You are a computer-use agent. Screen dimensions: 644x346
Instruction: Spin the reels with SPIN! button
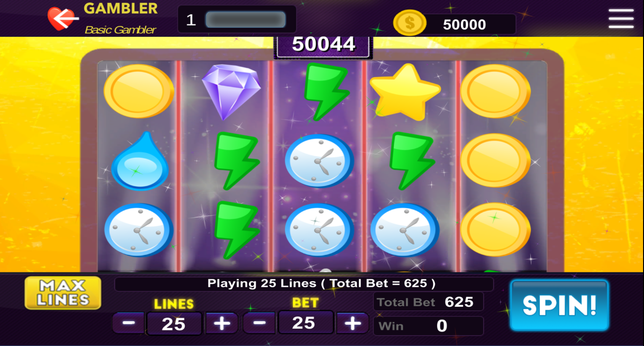coord(560,305)
